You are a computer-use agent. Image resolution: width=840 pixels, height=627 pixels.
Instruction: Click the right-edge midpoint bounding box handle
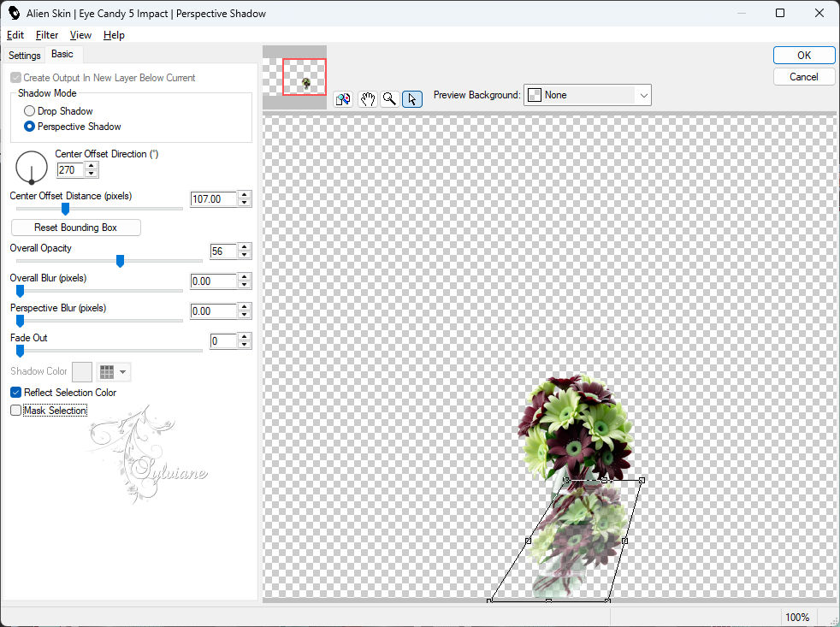[x=624, y=541]
